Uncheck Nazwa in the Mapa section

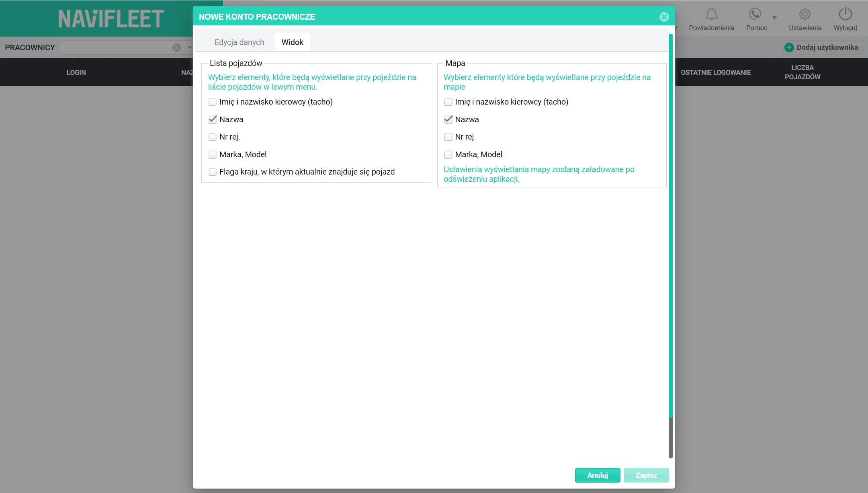448,119
